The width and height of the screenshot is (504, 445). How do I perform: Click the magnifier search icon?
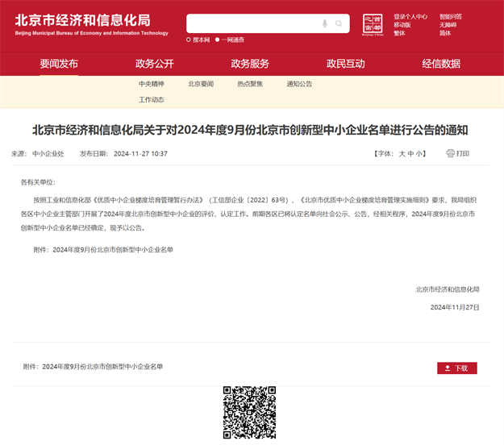pyautogui.click(x=339, y=24)
